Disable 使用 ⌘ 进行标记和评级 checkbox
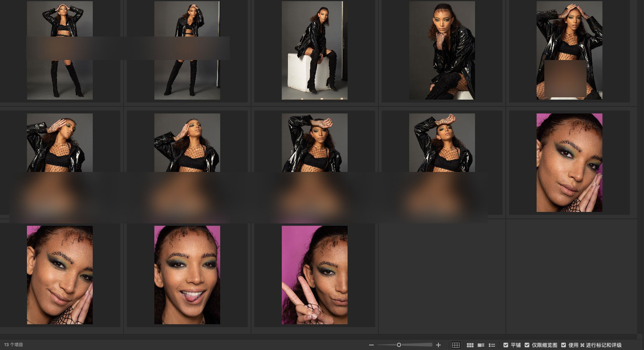The image size is (644, 350). coord(564,345)
